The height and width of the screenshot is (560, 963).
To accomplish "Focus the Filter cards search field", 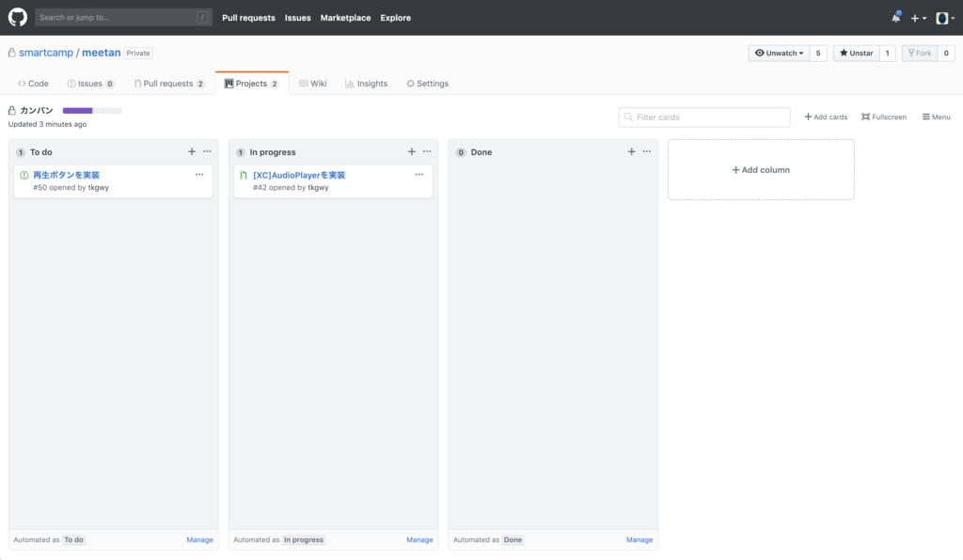I will (x=704, y=117).
